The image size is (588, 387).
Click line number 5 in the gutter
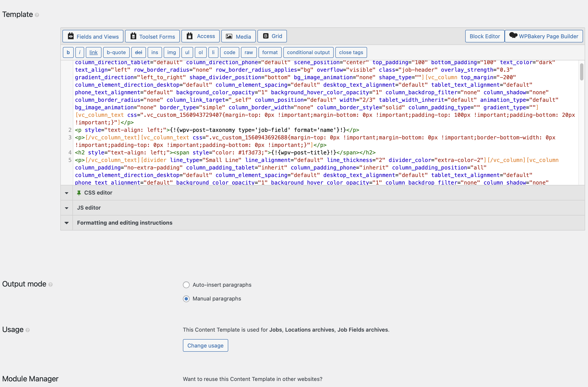(x=70, y=160)
